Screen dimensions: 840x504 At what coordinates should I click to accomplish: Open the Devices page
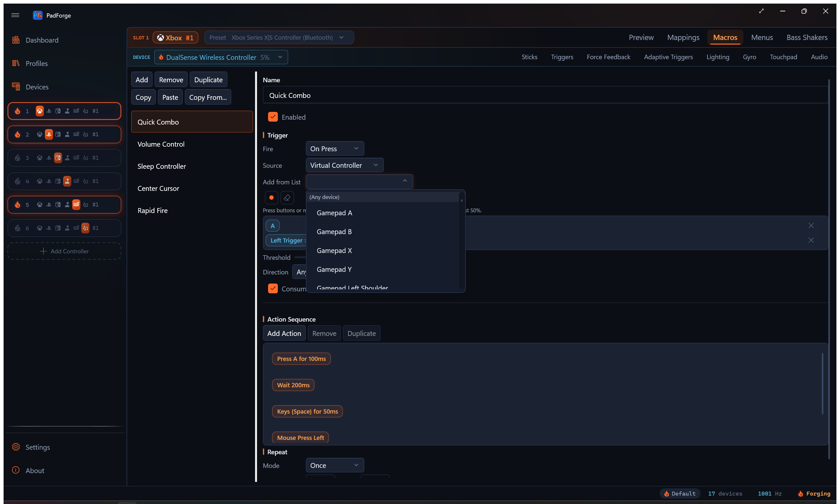click(30, 87)
